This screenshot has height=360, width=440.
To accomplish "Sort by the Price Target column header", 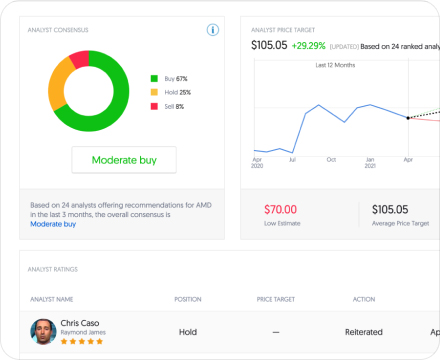I will (276, 299).
